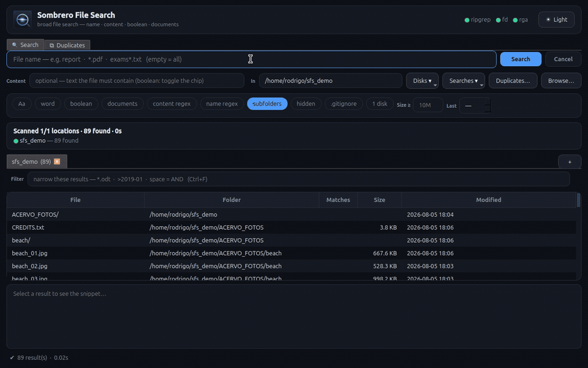Cancel the current search

click(563, 59)
